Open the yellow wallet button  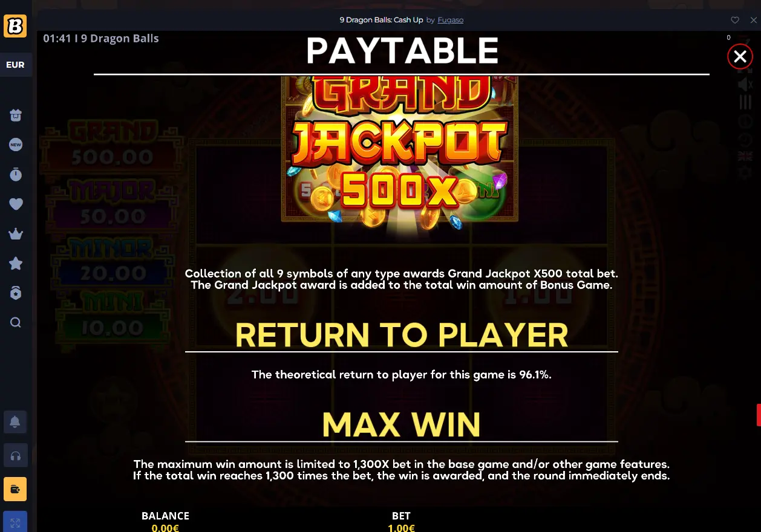(x=15, y=489)
